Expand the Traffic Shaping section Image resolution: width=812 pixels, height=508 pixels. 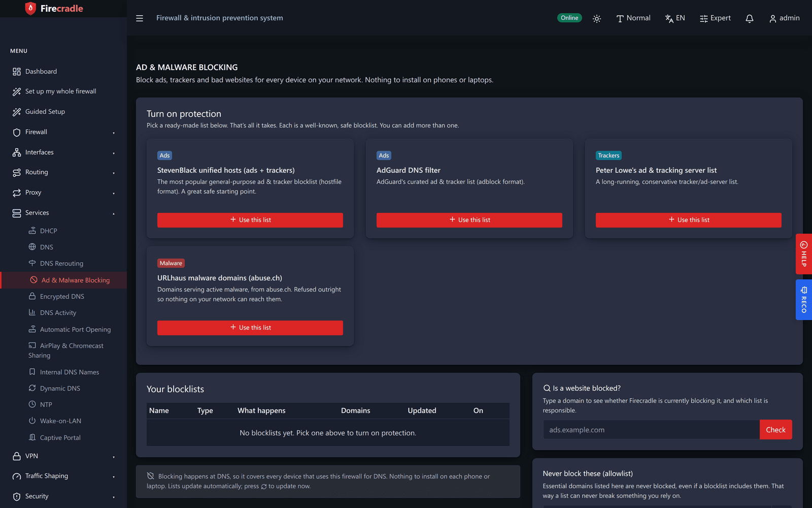63,476
